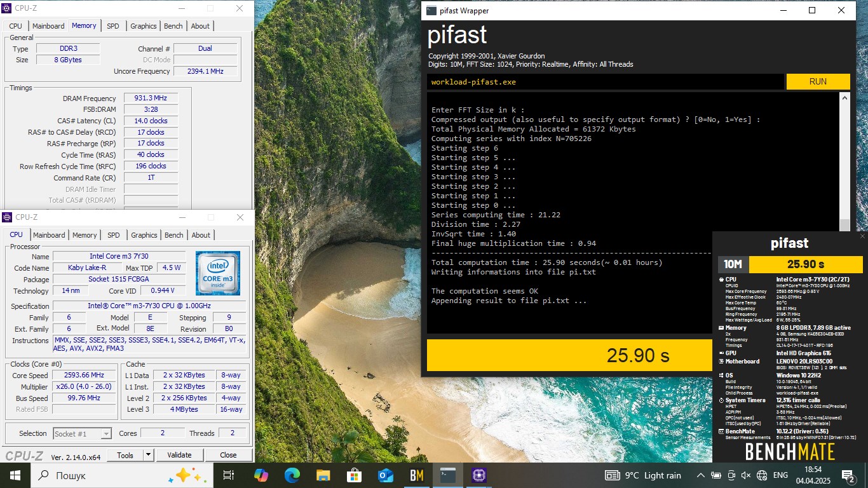Open network globe icon in the tray
Image resolution: width=868 pixels, height=488 pixels.
(762, 475)
